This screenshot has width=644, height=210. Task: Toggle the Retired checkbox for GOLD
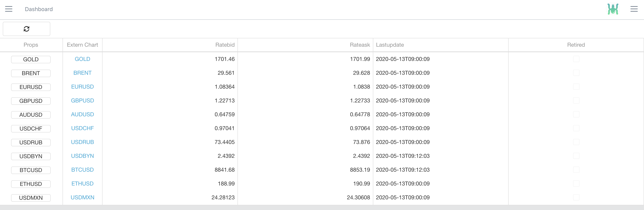click(x=576, y=59)
